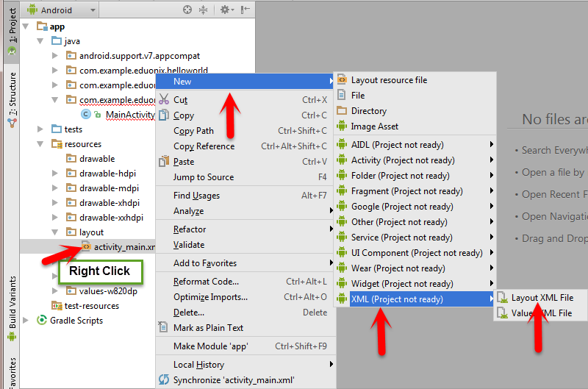
Task: Open the project view settings gear
Action: [226, 10]
